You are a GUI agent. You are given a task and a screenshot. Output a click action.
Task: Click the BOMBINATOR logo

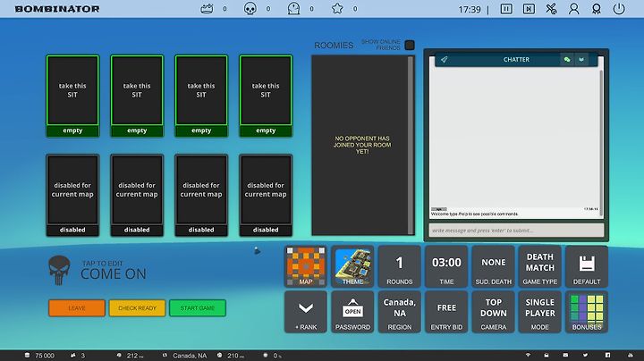coord(57,9)
